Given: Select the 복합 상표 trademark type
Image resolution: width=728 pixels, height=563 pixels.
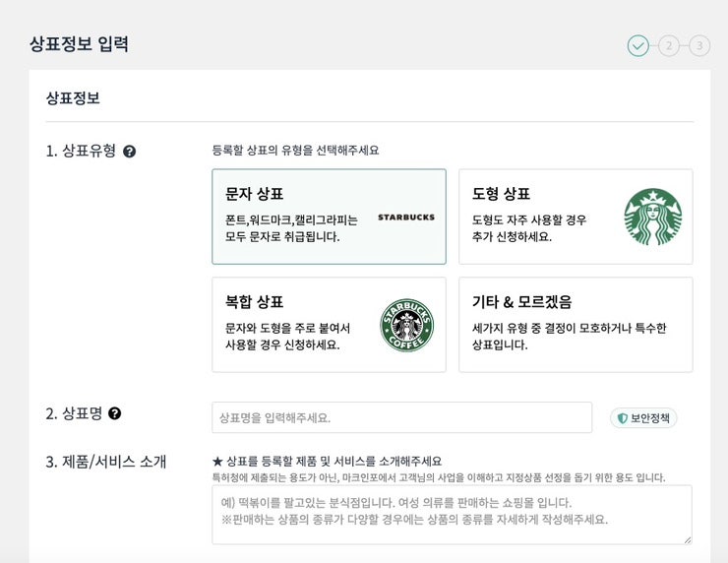Looking at the screenshot, I should 329,325.
